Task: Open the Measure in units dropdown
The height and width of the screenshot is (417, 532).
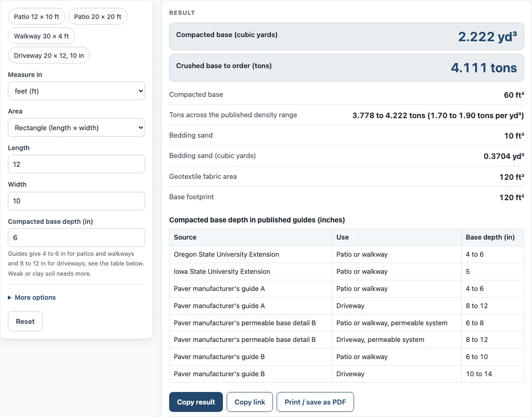Action: (76, 91)
